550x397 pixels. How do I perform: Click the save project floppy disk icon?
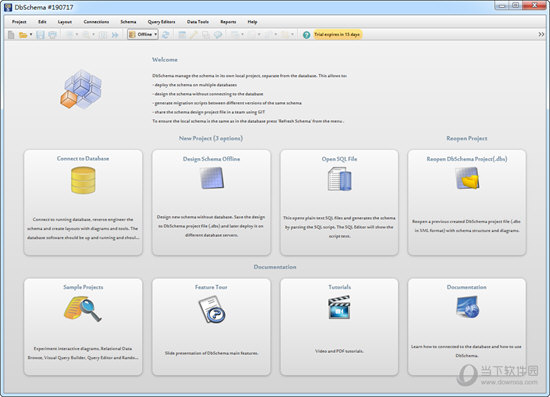tap(40, 35)
